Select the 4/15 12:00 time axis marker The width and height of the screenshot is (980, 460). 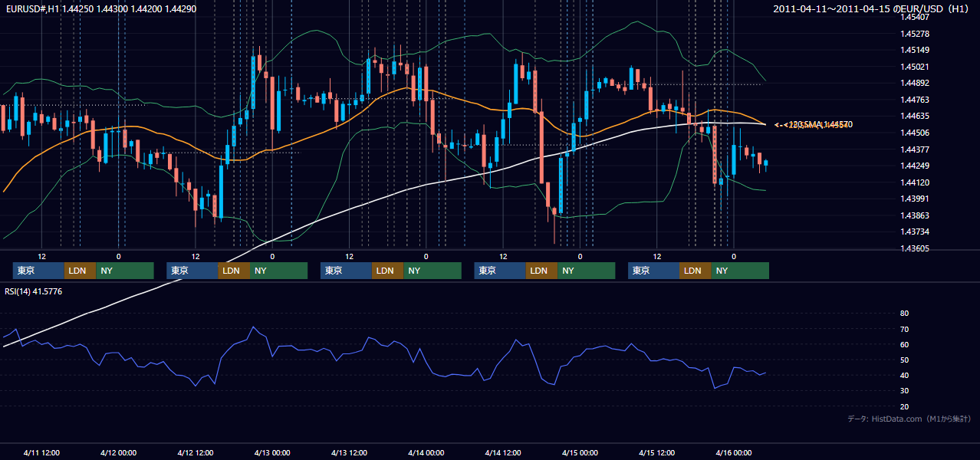click(x=656, y=453)
